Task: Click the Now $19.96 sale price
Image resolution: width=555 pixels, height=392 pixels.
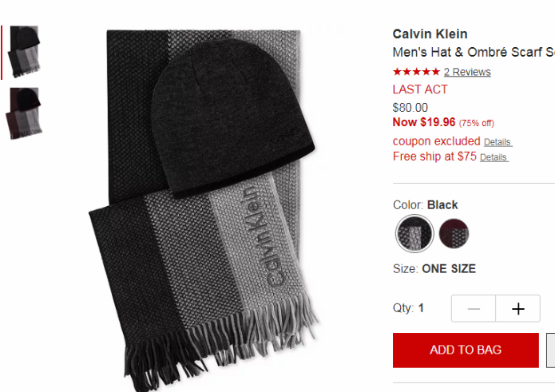Action: pos(424,122)
